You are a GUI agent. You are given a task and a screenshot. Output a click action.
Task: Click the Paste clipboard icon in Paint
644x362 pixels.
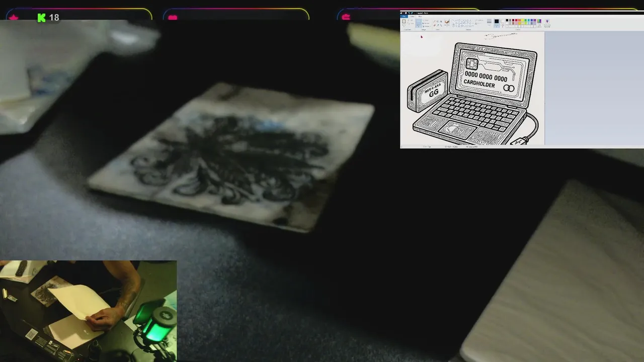point(404,22)
